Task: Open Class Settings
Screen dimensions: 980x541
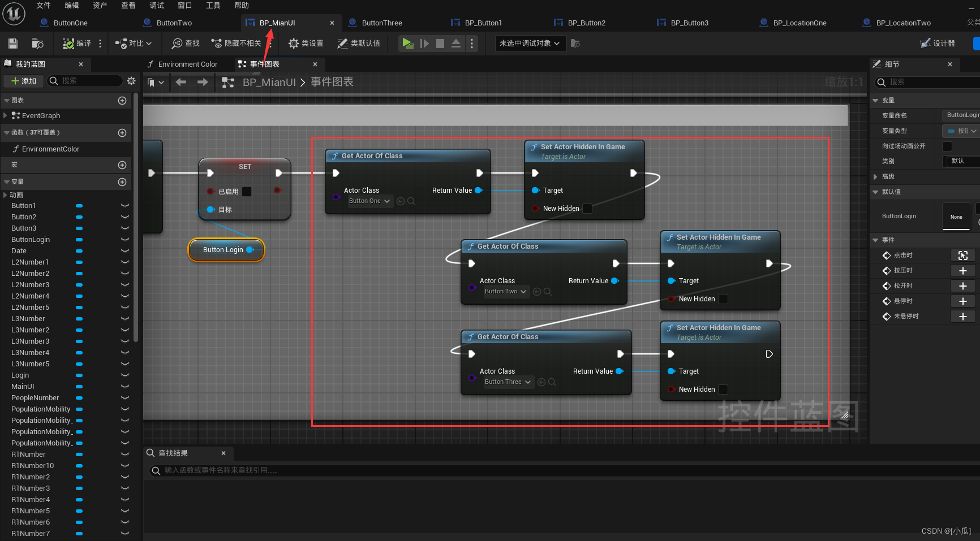Action: click(306, 44)
